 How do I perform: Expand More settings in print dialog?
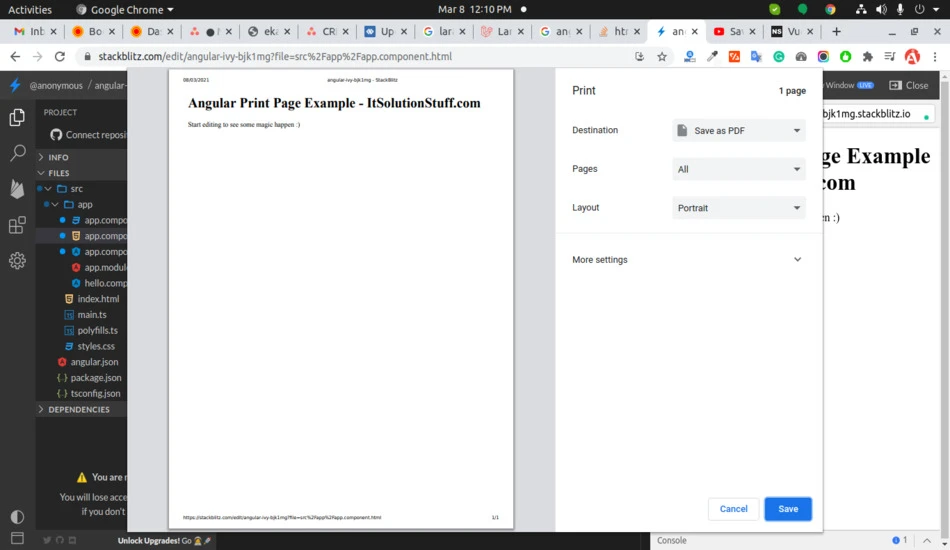coord(687,259)
